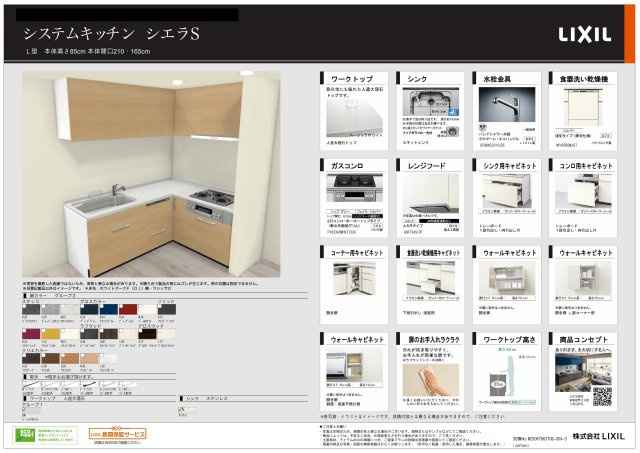View the 水栓金具 faucet photo
640x453 pixels.
(x=507, y=104)
